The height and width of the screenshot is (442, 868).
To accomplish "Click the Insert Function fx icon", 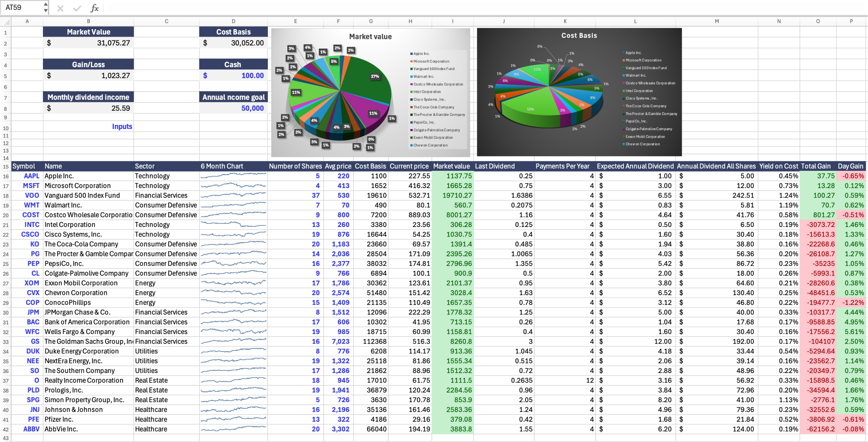I will (x=94, y=8).
